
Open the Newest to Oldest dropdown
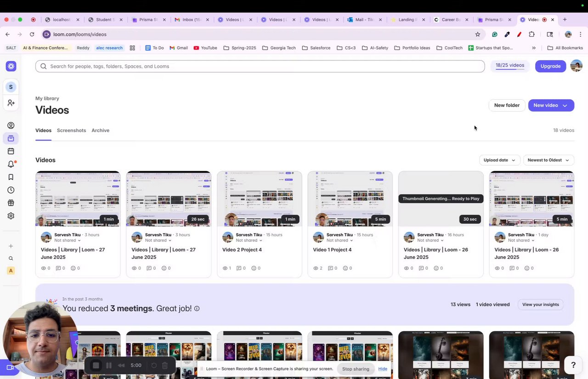pos(548,160)
